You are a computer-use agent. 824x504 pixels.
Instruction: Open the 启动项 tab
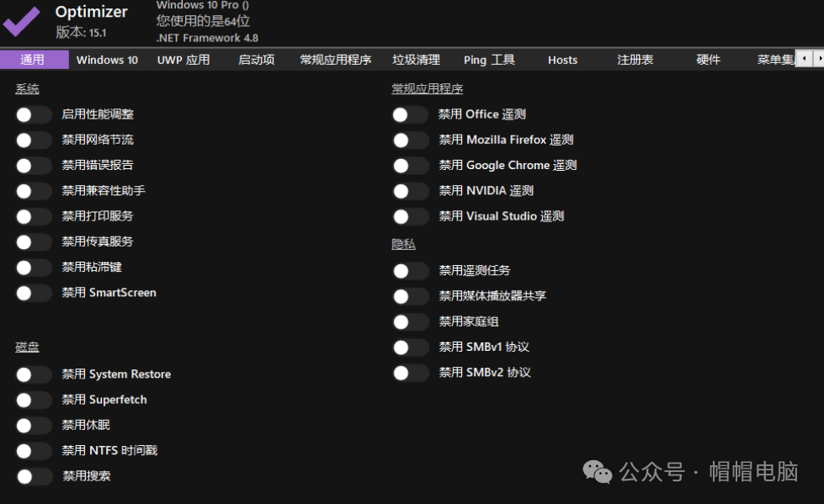coord(257,60)
